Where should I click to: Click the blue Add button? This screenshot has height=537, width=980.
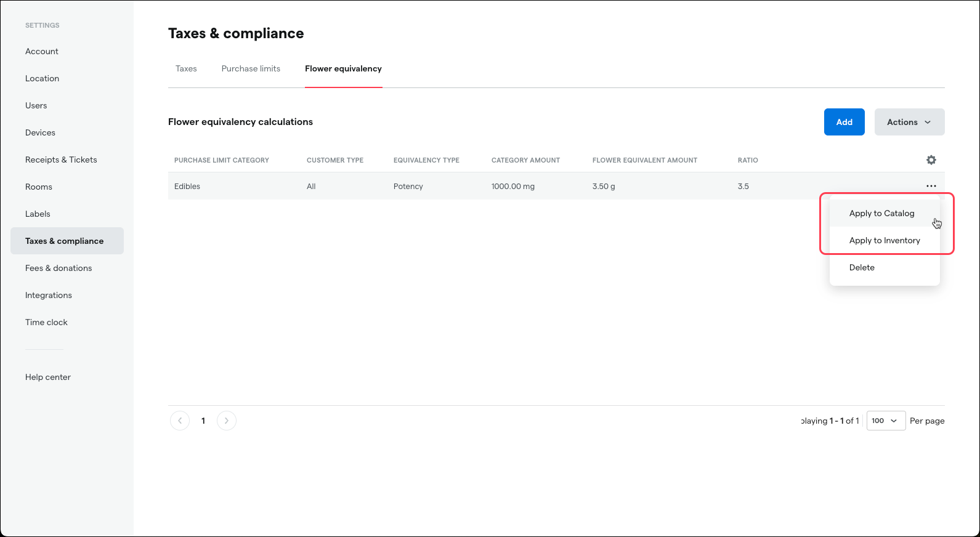844,122
